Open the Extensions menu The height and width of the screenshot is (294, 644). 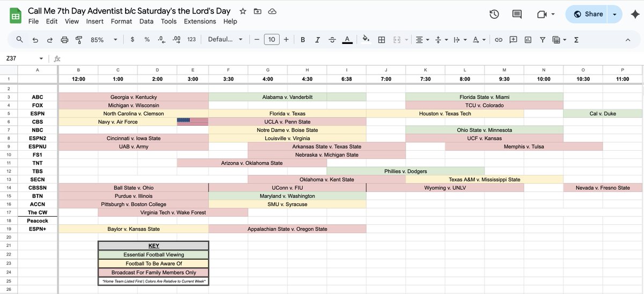200,21
